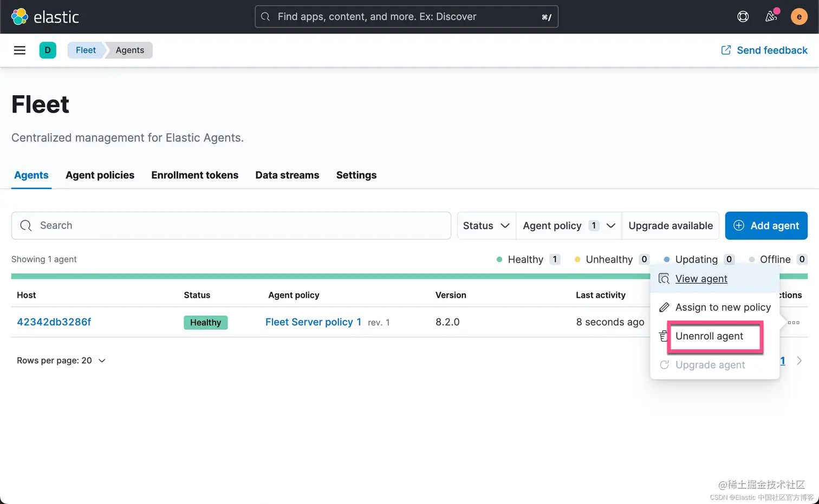
Task: Open the newsfeed notifications icon
Action: click(771, 16)
